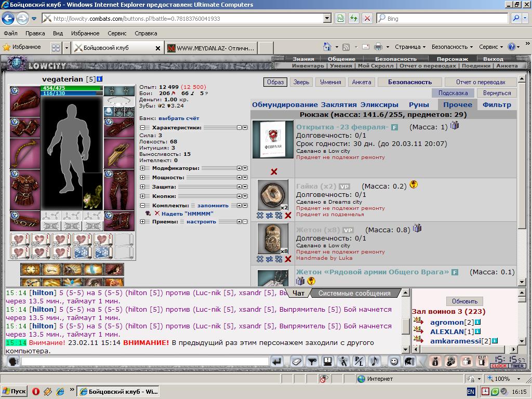The height and width of the screenshot is (399, 532).
Task: Click the equipped bracers slot
Action: 25,127
